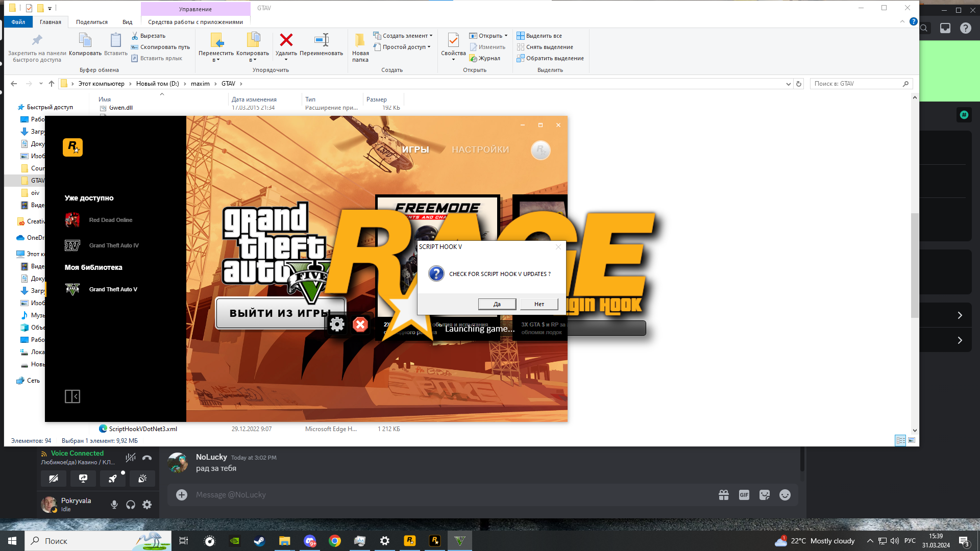
Task: Click the red Delete X icon in ribbon
Action: pyautogui.click(x=286, y=40)
